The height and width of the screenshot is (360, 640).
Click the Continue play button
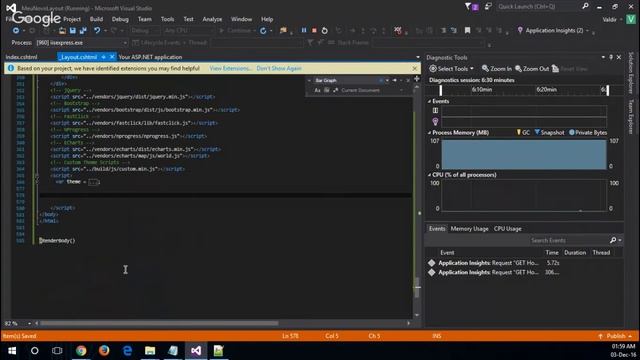pyautogui.click(x=235, y=31)
